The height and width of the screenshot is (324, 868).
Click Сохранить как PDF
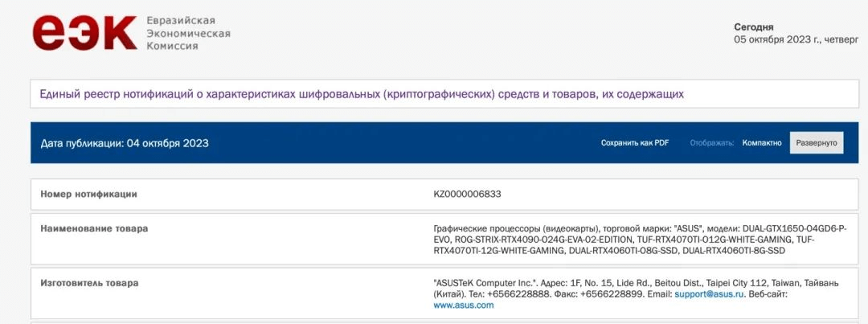click(635, 143)
